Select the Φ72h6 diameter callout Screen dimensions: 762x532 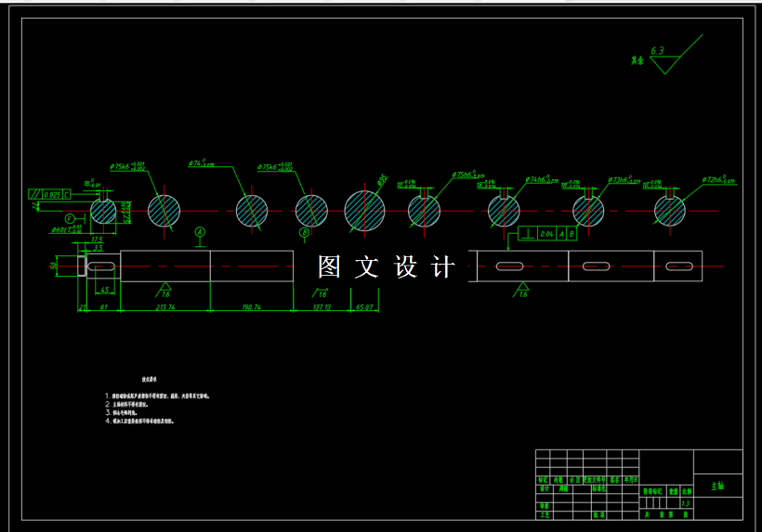718,179
